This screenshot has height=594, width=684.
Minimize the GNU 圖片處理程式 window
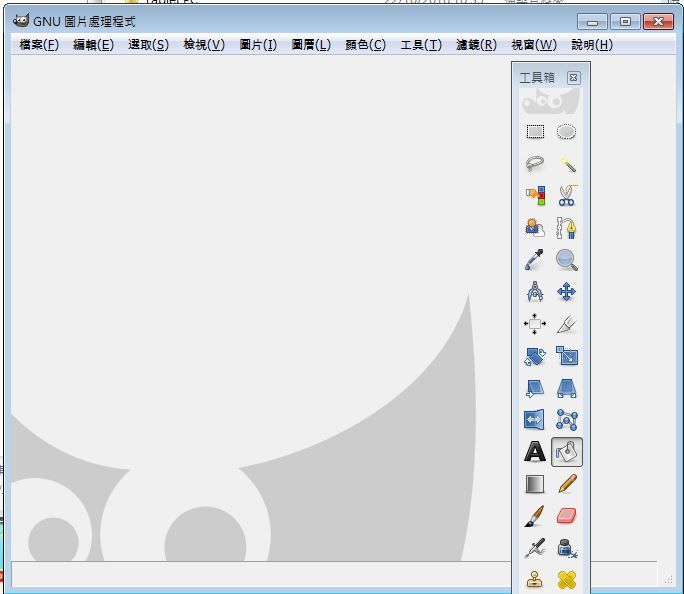pos(592,22)
